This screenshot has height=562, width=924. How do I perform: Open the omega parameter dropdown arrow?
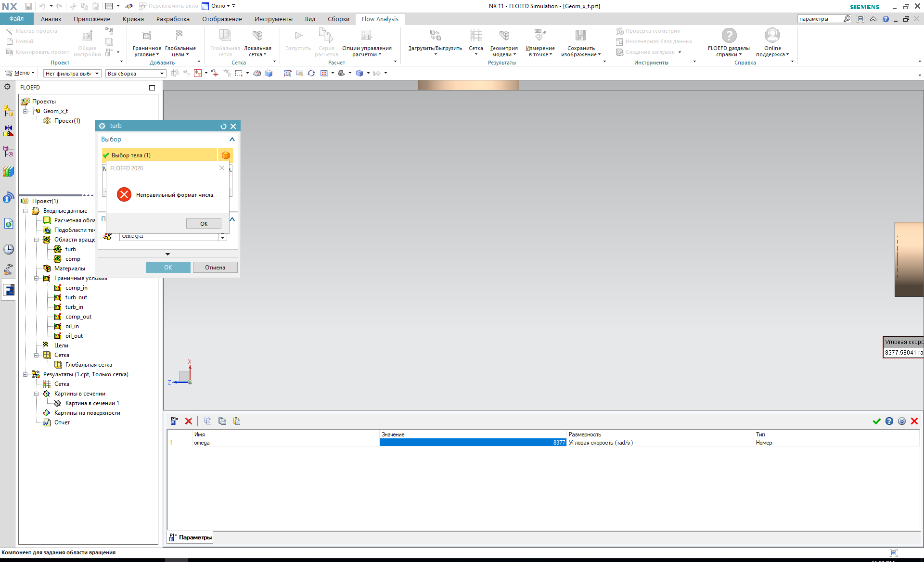(x=222, y=237)
